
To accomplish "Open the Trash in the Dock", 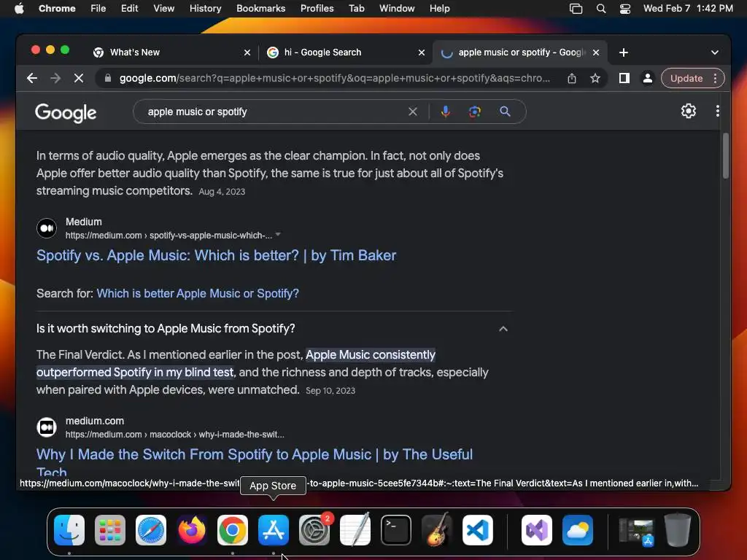I will click(678, 529).
